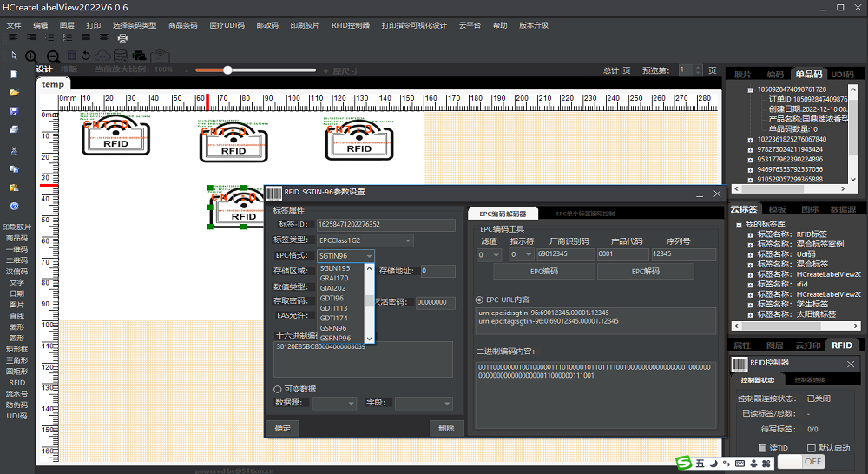Enable the 读TID checkbox
This screenshot has height=474, width=868.
(762, 448)
